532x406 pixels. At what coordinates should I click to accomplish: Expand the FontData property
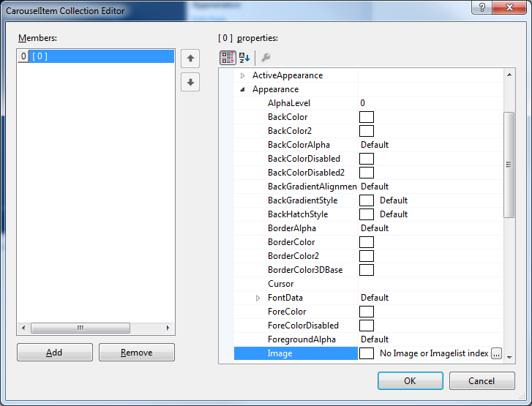tap(258, 298)
